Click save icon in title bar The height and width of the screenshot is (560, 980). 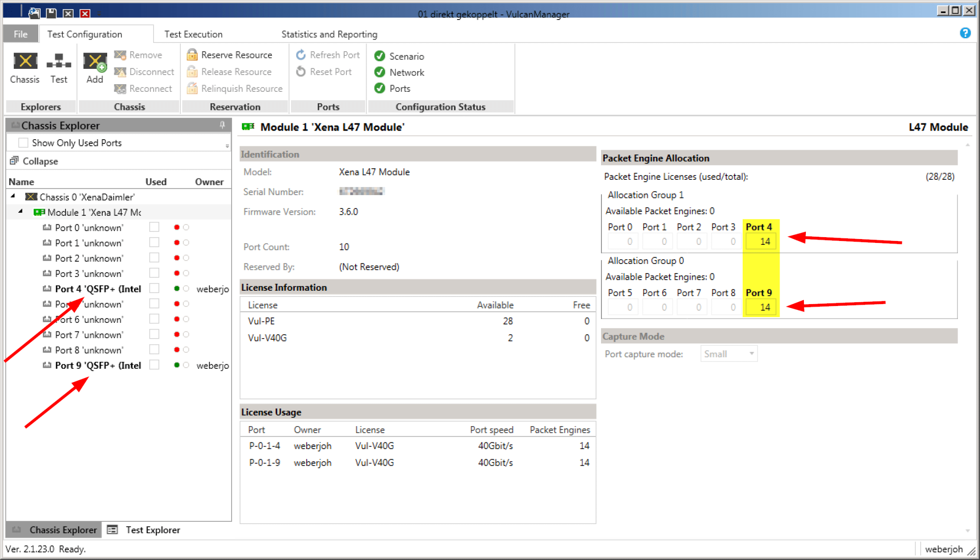[51, 13]
